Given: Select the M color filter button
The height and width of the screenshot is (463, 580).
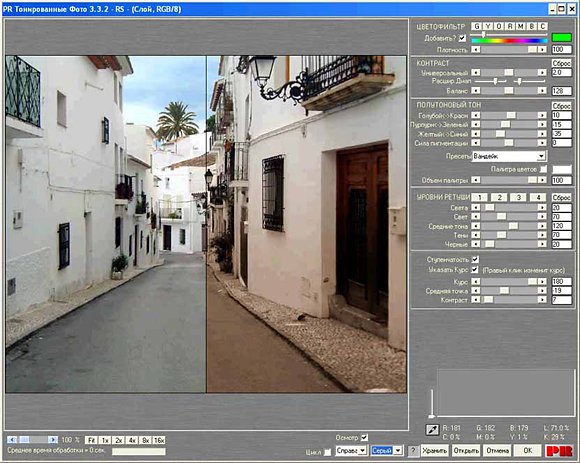Looking at the screenshot, I should tap(521, 26).
